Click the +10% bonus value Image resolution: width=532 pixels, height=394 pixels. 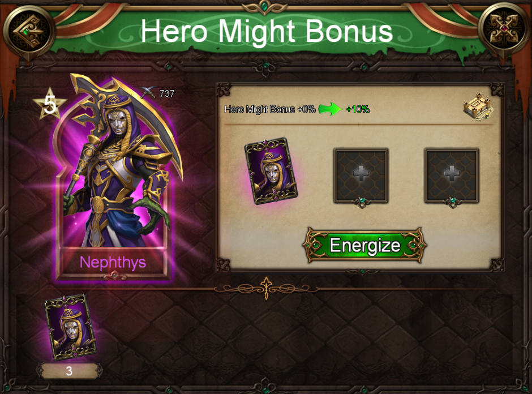[x=358, y=109]
